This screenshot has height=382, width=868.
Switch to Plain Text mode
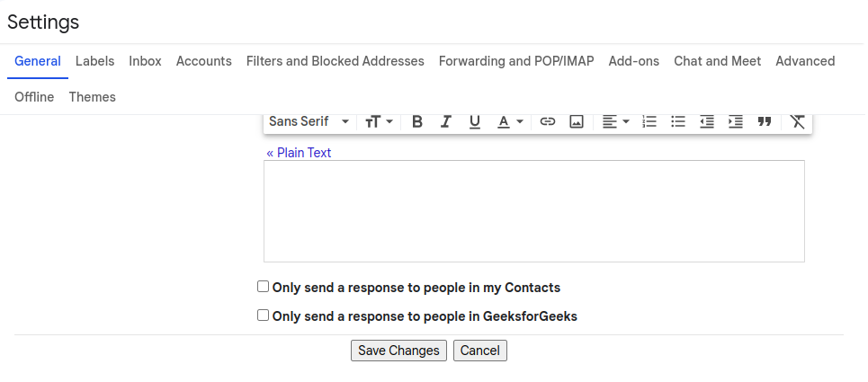(299, 153)
